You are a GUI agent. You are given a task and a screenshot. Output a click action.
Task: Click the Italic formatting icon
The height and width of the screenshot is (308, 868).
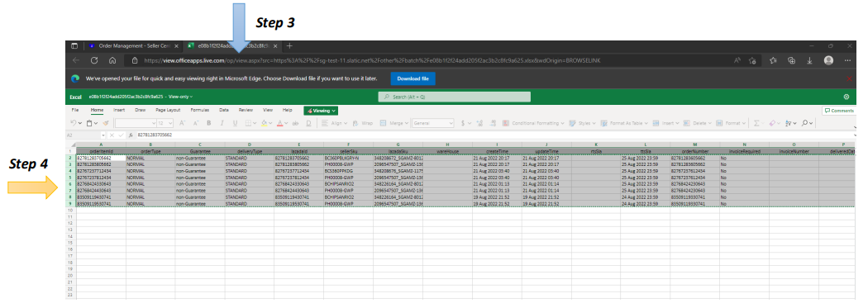point(222,123)
